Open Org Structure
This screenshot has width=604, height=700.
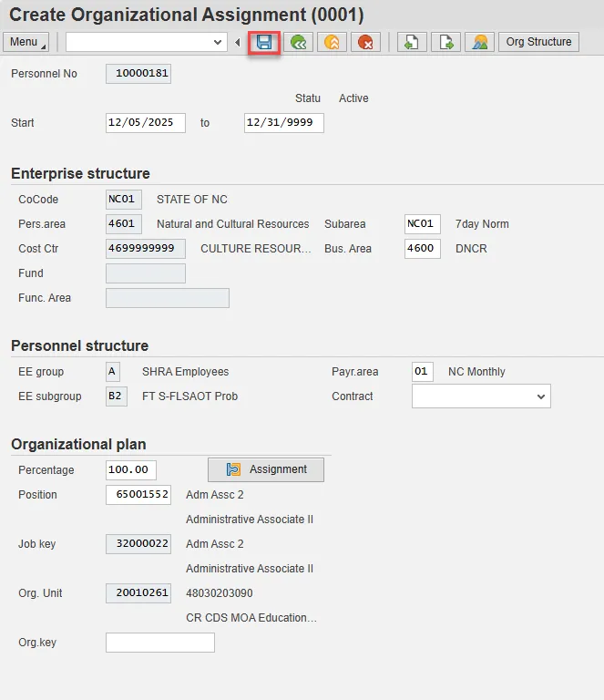point(538,42)
